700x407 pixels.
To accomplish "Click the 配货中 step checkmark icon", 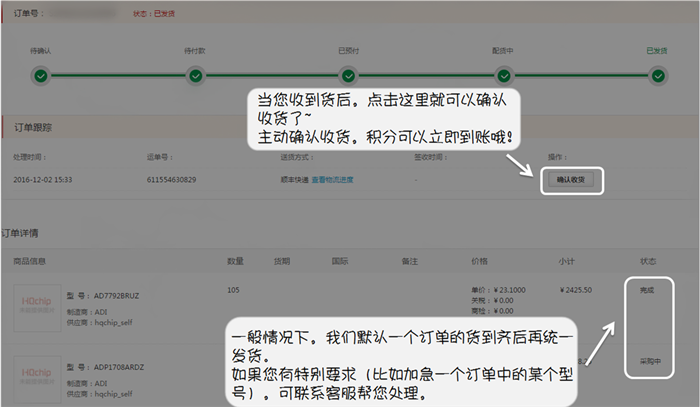I will click(503, 75).
